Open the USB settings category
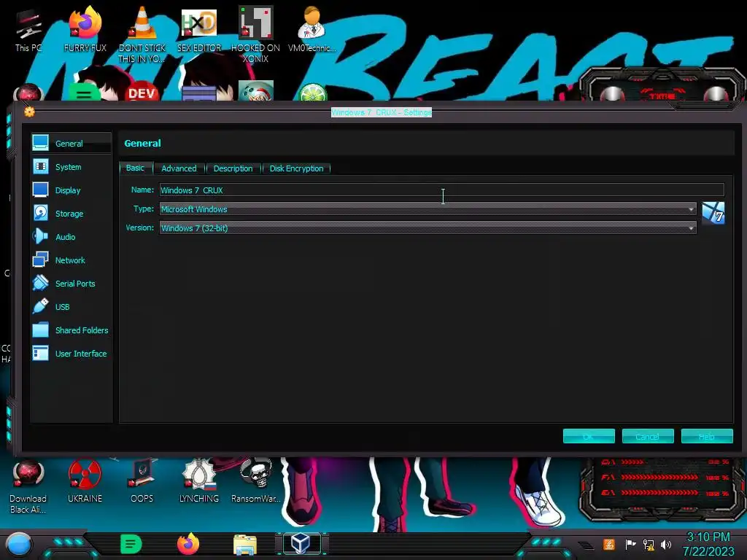 point(71,307)
